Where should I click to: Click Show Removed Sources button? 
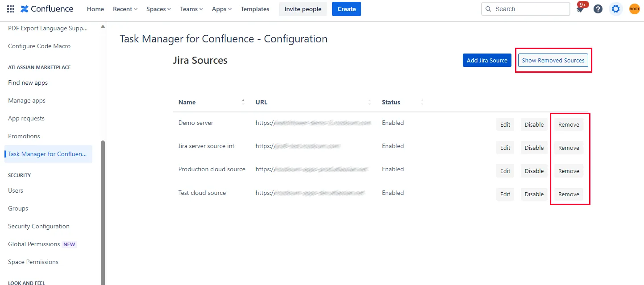553,60
